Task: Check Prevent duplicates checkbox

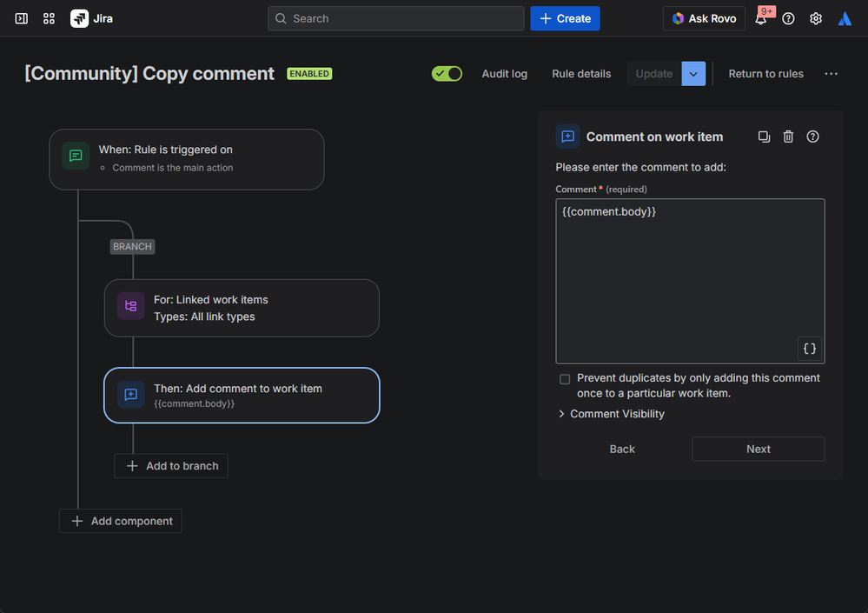Action: pos(565,379)
